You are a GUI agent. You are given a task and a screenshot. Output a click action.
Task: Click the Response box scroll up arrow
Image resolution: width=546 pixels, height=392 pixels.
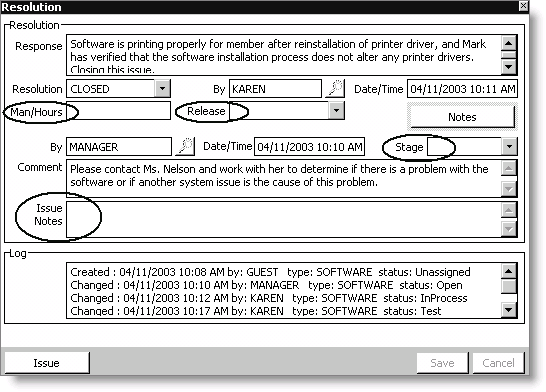tap(509, 44)
